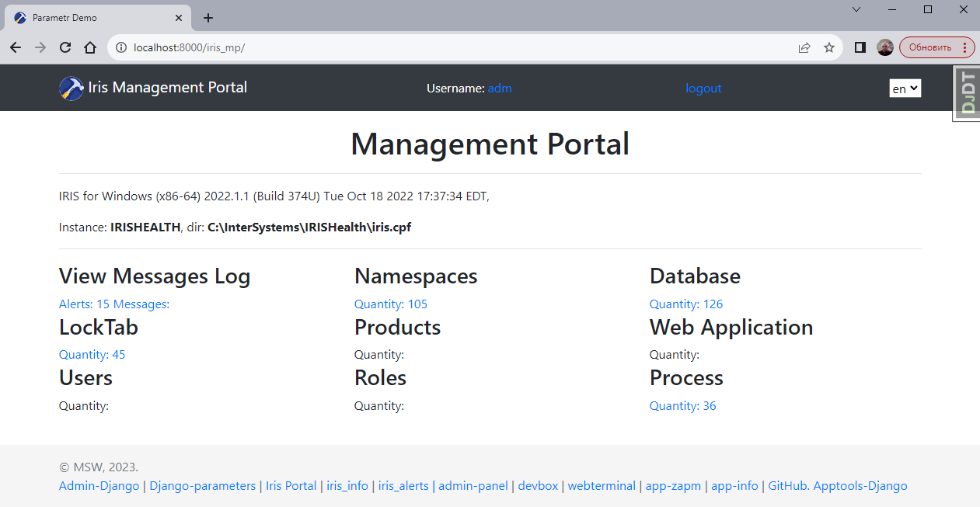Open Database Quantity: 126 link
The width and height of the screenshot is (980, 507).
[686, 304]
